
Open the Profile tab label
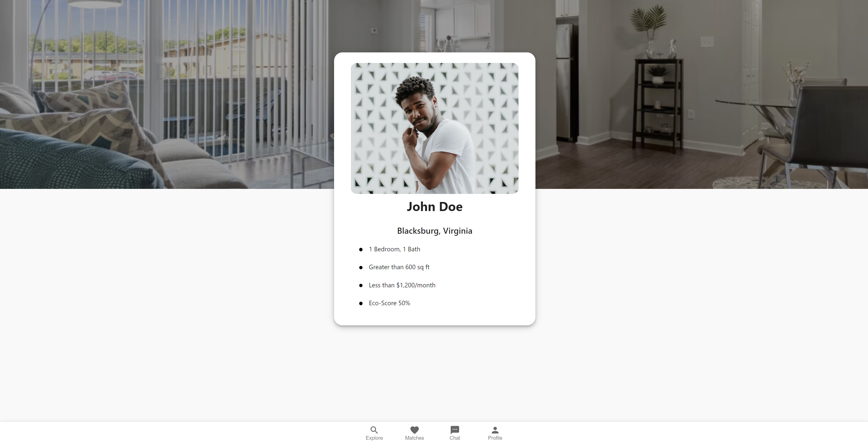tap(495, 438)
